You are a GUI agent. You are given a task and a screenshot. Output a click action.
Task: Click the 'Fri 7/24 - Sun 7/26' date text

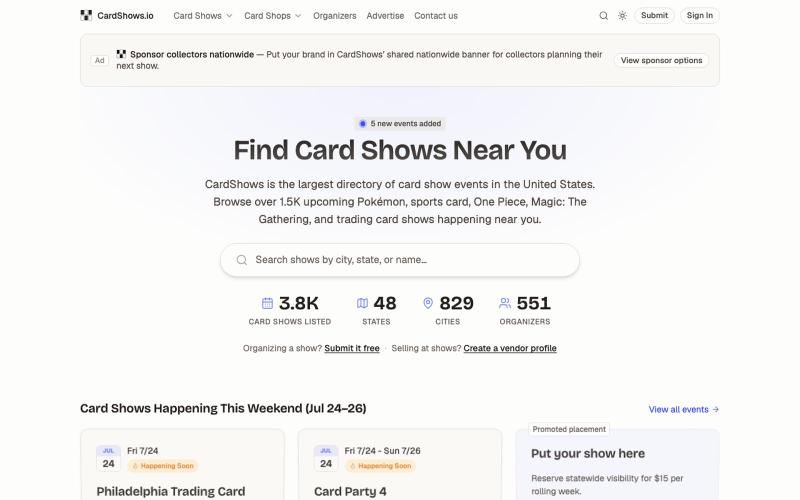(x=383, y=451)
